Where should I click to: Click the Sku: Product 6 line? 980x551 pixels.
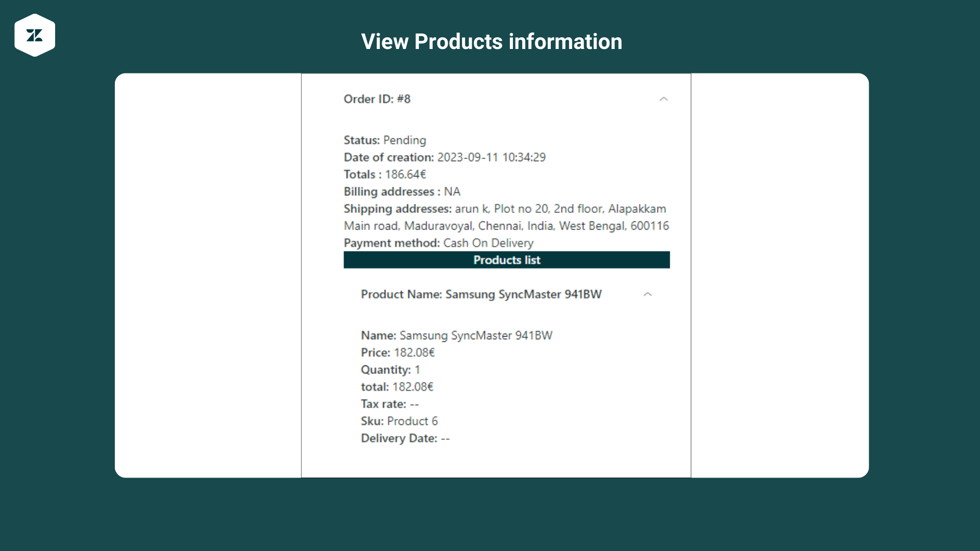tap(399, 421)
